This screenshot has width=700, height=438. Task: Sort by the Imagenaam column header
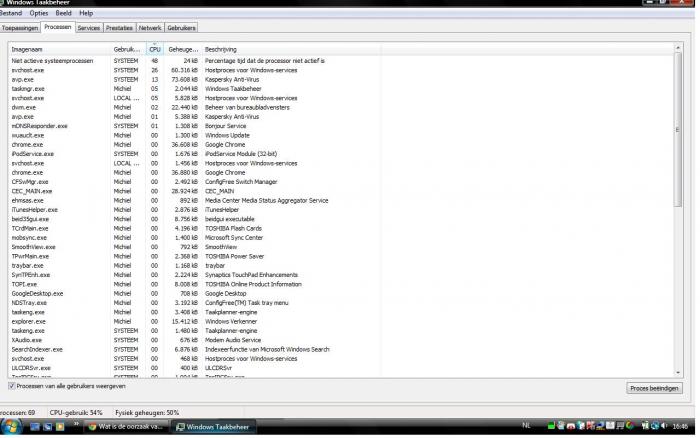click(x=59, y=49)
